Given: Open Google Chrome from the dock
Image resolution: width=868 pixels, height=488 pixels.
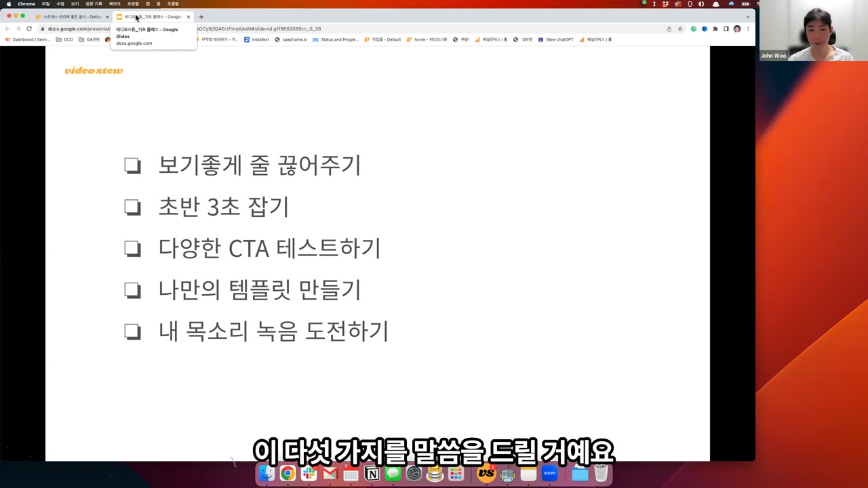Looking at the screenshot, I should [x=288, y=473].
